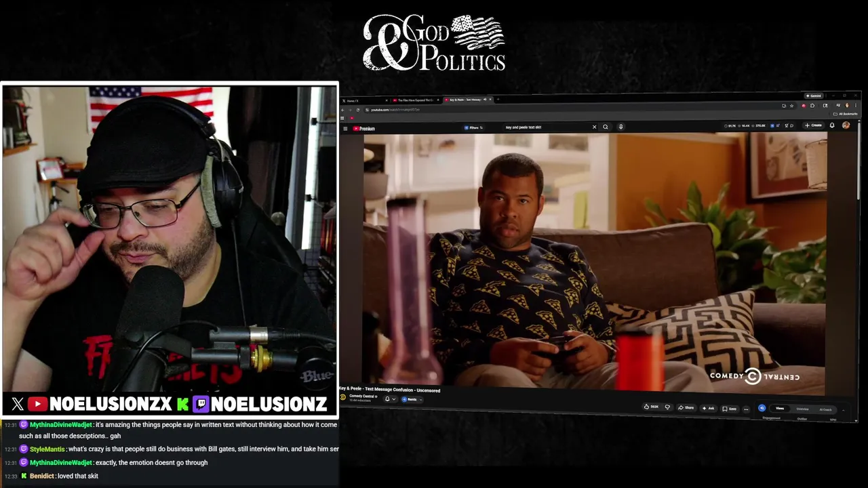Open the Filters button beside the search bar
The height and width of the screenshot is (488, 868).
(x=473, y=127)
